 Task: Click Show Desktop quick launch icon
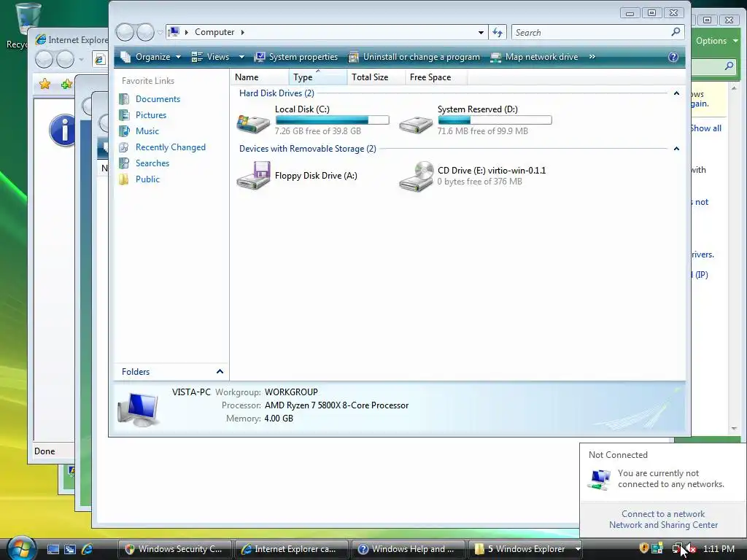(53, 549)
